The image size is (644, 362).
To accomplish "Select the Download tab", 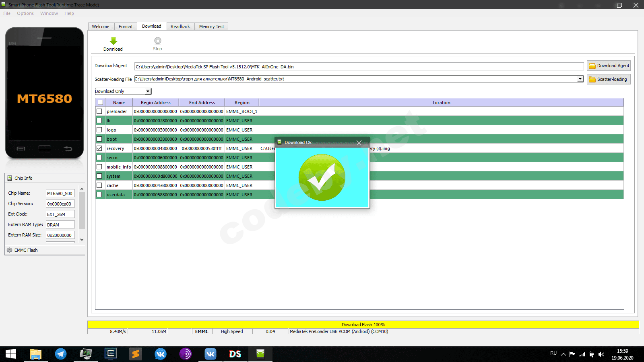I will pyautogui.click(x=152, y=26).
